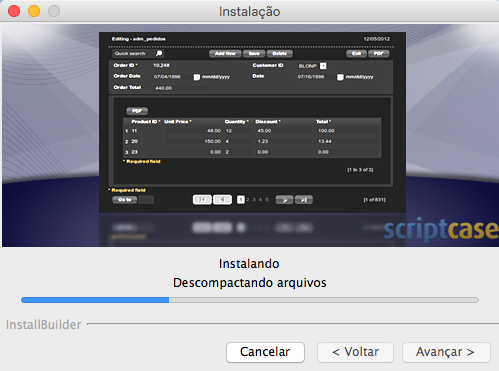Click the Order Date calendar box
499x371 pixels.
197,77
